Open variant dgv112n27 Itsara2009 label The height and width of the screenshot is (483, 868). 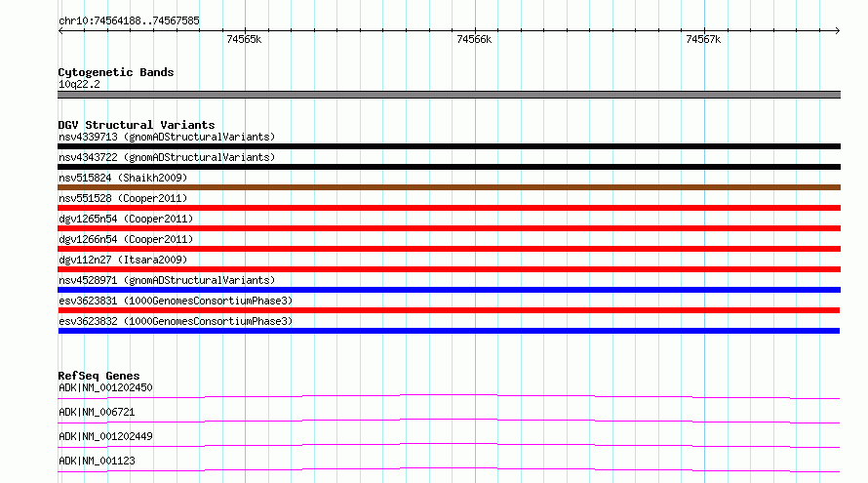point(123,260)
